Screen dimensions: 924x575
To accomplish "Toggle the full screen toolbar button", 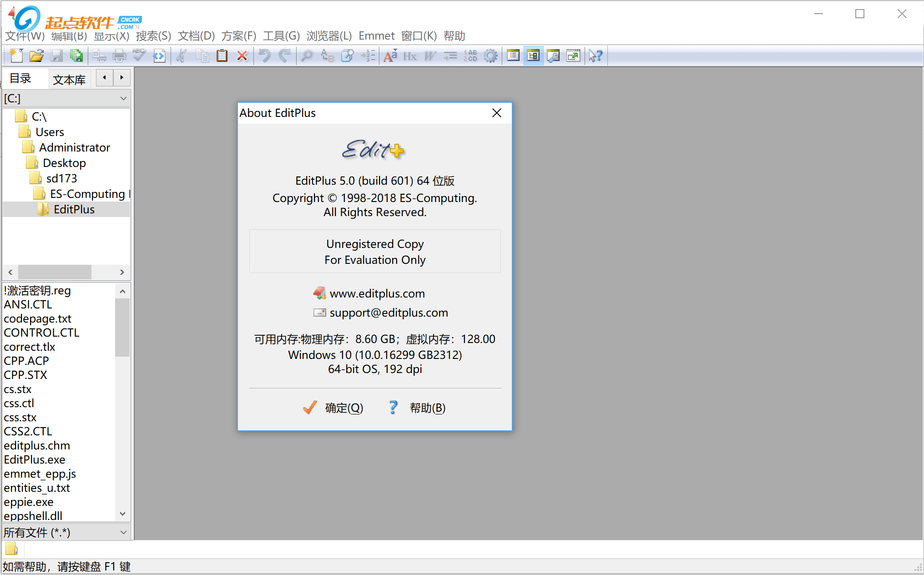I will point(573,55).
